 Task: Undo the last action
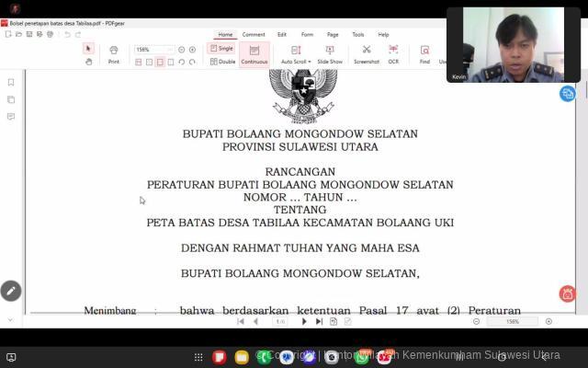(67, 35)
